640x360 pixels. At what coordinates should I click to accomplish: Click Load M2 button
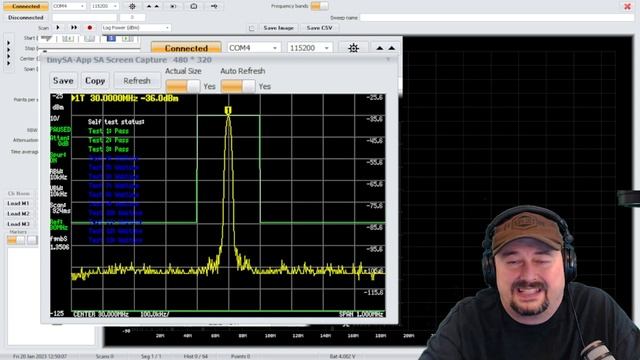point(18,213)
